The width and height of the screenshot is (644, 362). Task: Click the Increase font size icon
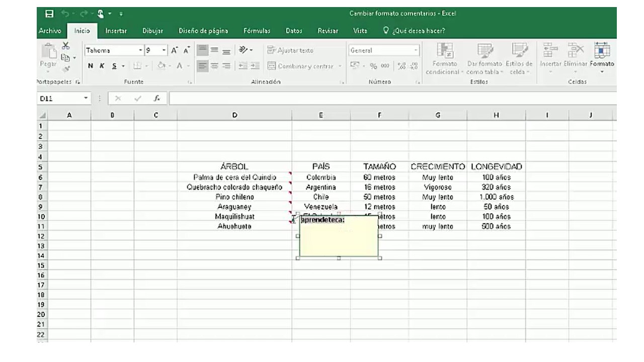point(175,50)
